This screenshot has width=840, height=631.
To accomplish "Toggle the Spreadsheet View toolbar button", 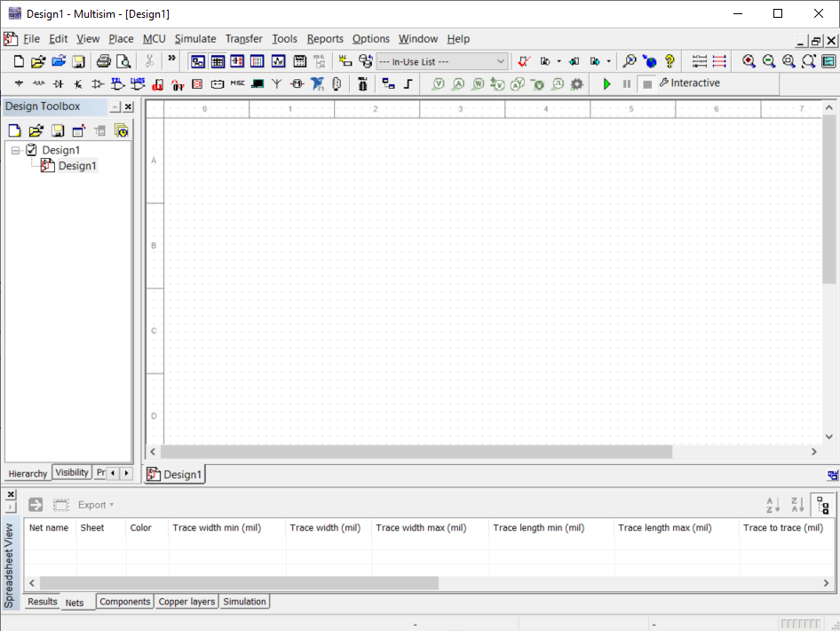I will click(217, 61).
